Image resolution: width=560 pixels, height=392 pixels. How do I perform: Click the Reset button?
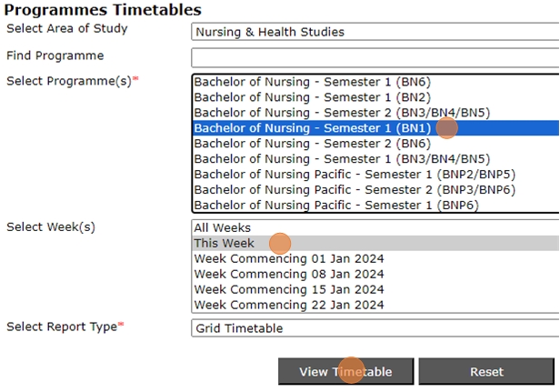point(486,372)
